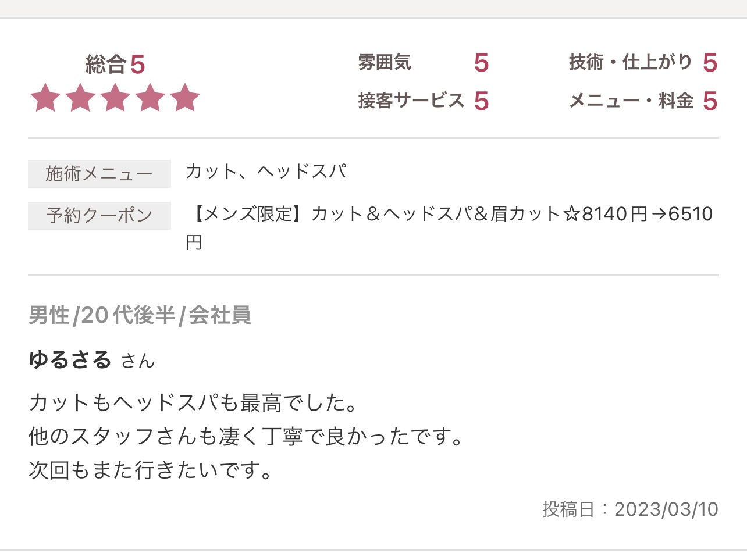Click the second rating star
747x560 pixels.
click(80, 97)
